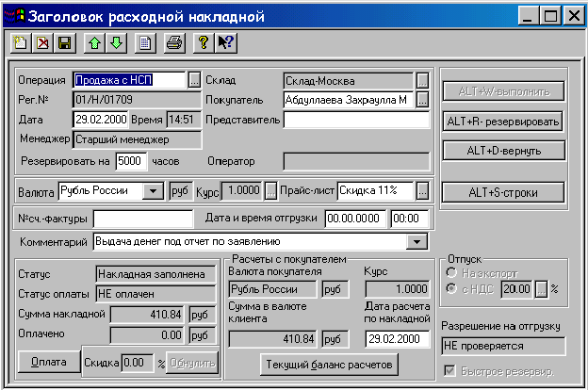
Task: Click the ALT+R- резервировать button
Action: pos(503,122)
